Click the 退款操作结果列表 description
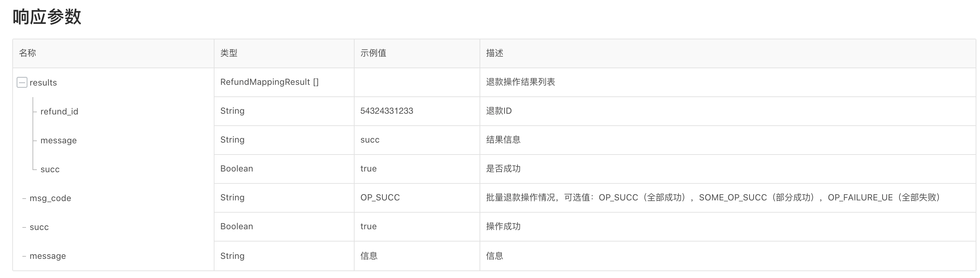 (520, 82)
